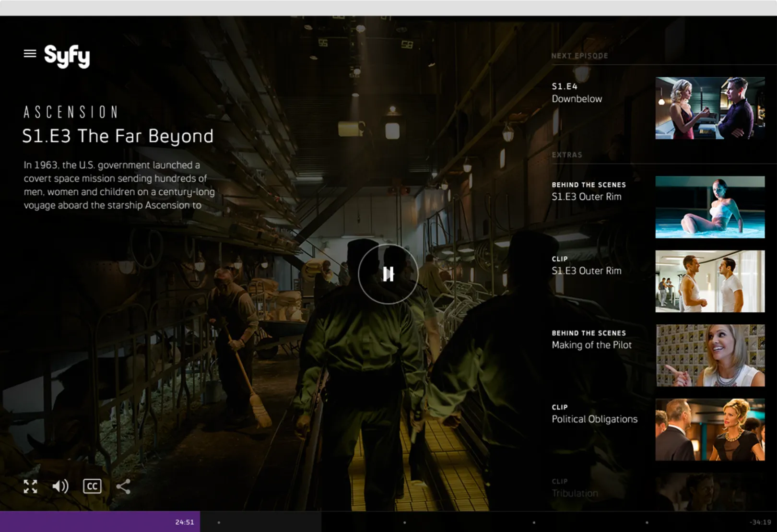Toggle closed captions CC
Image resolution: width=777 pixels, height=532 pixels.
tap(92, 486)
